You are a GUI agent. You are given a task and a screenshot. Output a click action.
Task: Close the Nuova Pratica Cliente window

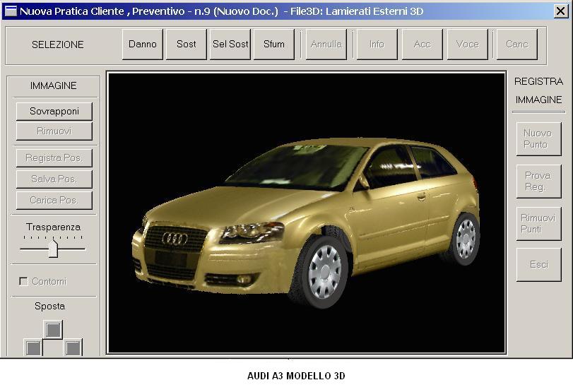coord(560,11)
